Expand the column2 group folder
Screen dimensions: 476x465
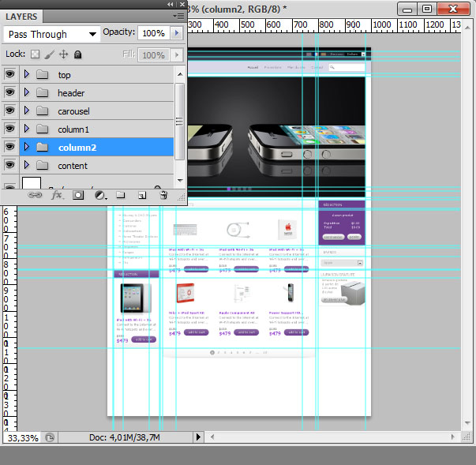(27, 147)
